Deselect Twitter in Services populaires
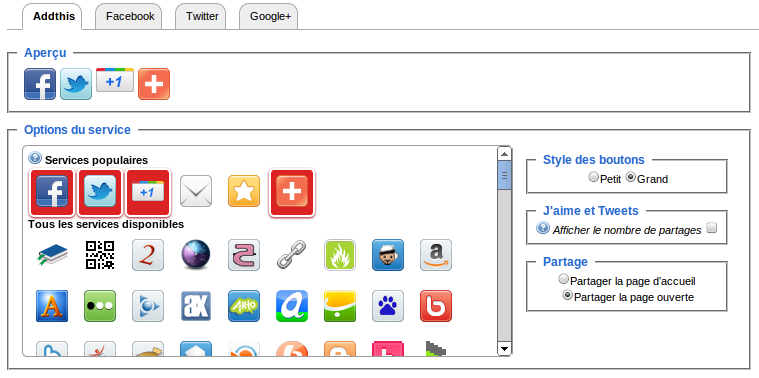Image resolution: width=759 pixels, height=378 pixels. tap(100, 192)
